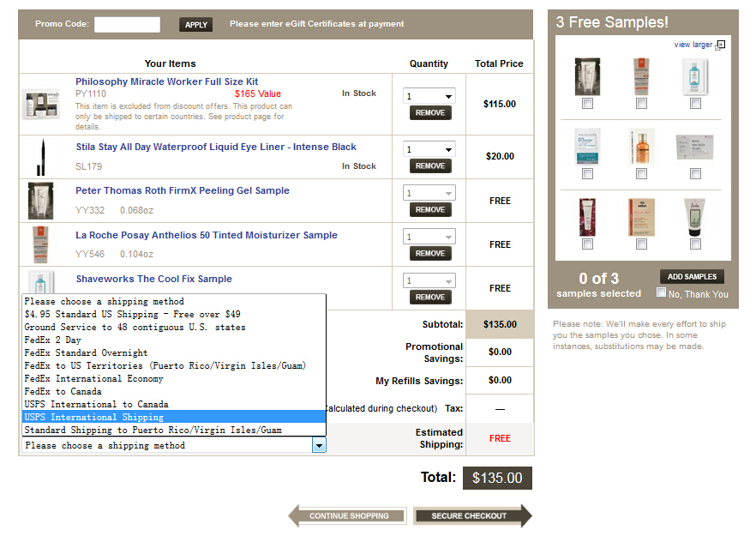Check the box under the orange tinted tube sample

tap(641, 103)
